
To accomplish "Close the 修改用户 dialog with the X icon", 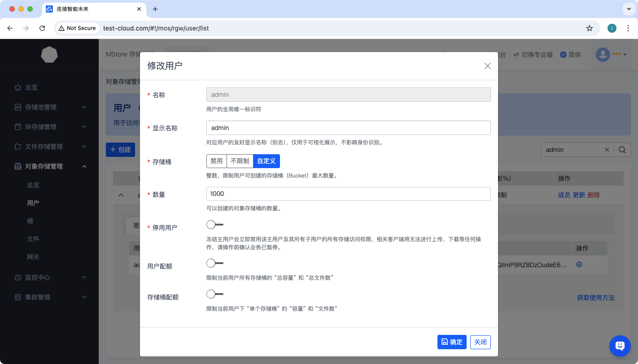I will [x=487, y=66].
